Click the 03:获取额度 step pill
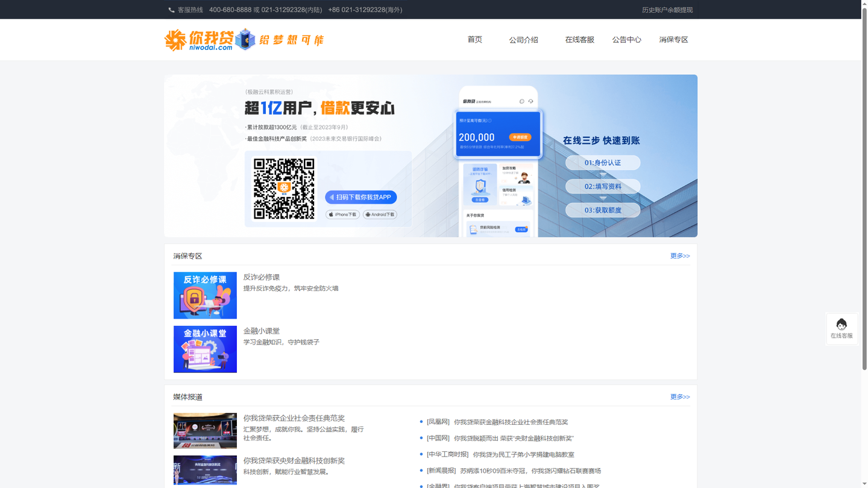This screenshot has width=868, height=488. pos(603,210)
